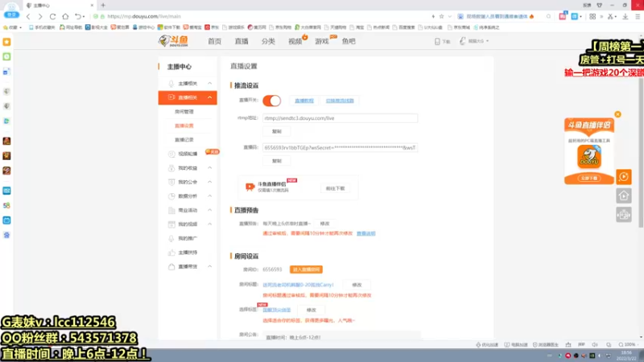Viewport: 644px width, 362px height.
Task: Collapse the 直播相关 sidebar section
Action: (210, 97)
